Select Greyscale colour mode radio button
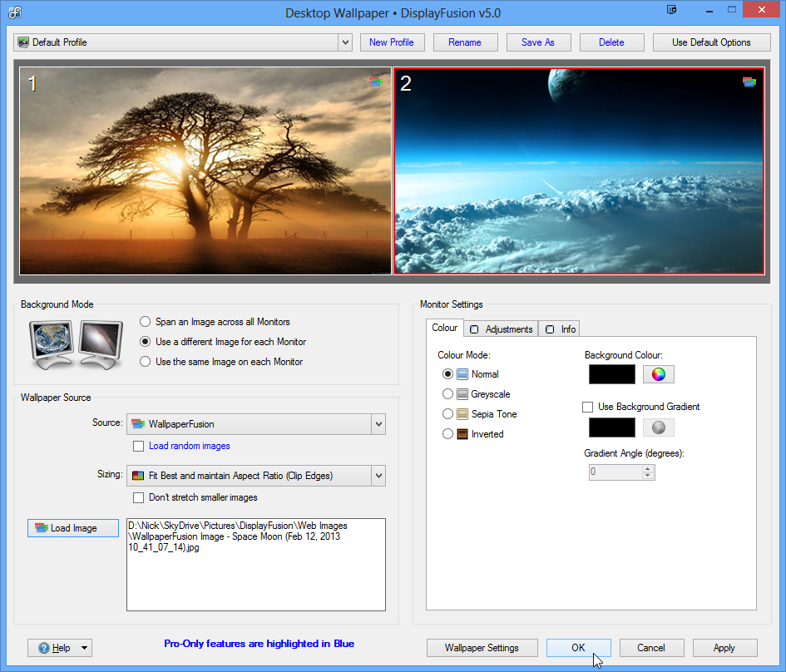786x672 pixels. point(447,394)
